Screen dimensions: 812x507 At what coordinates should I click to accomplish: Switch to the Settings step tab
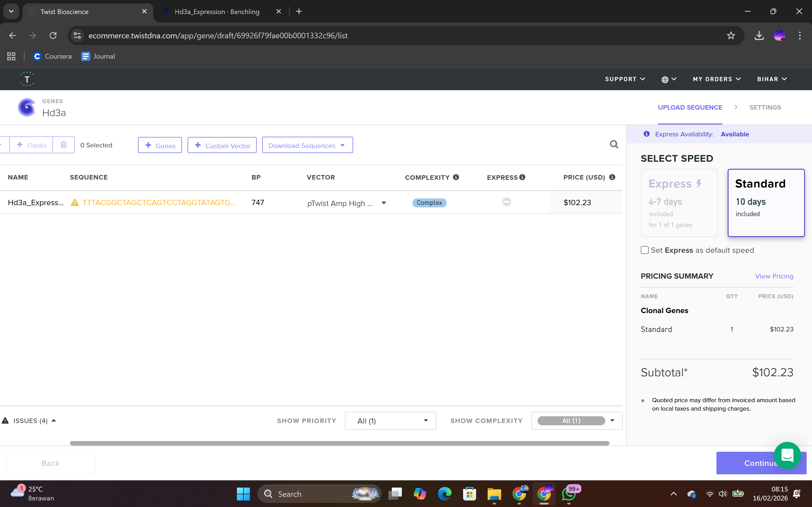[x=765, y=107]
